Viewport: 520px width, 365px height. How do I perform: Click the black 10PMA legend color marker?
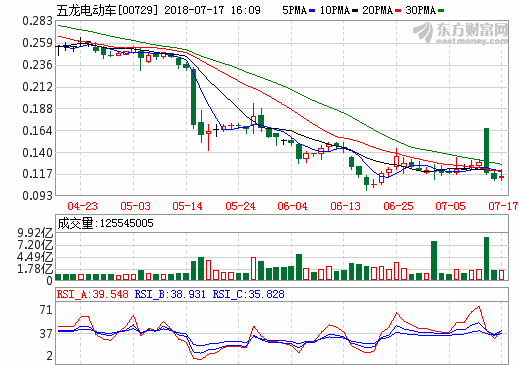tap(355, 11)
